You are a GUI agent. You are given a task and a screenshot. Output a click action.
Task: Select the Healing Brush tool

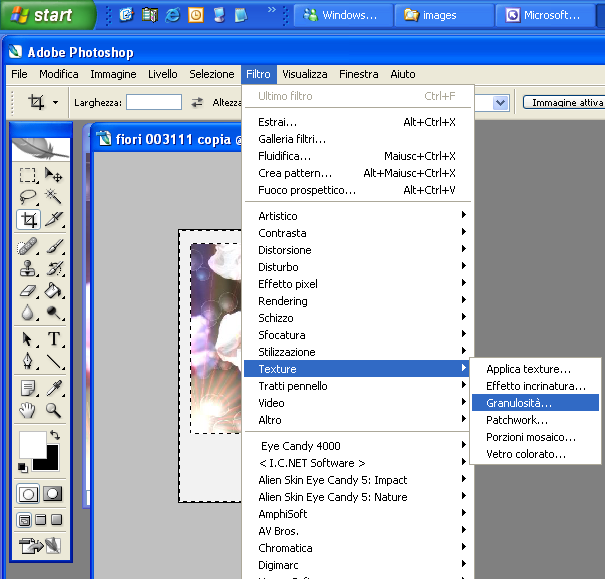(28, 246)
